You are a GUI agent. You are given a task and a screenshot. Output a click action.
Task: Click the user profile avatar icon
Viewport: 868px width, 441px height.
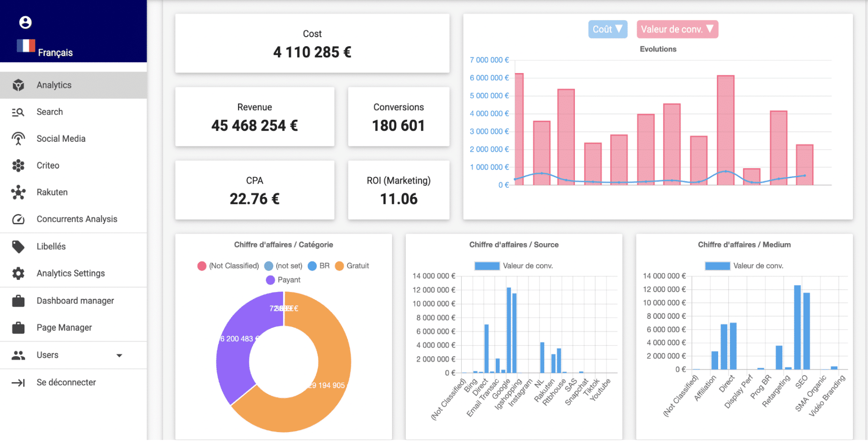point(25,22)
